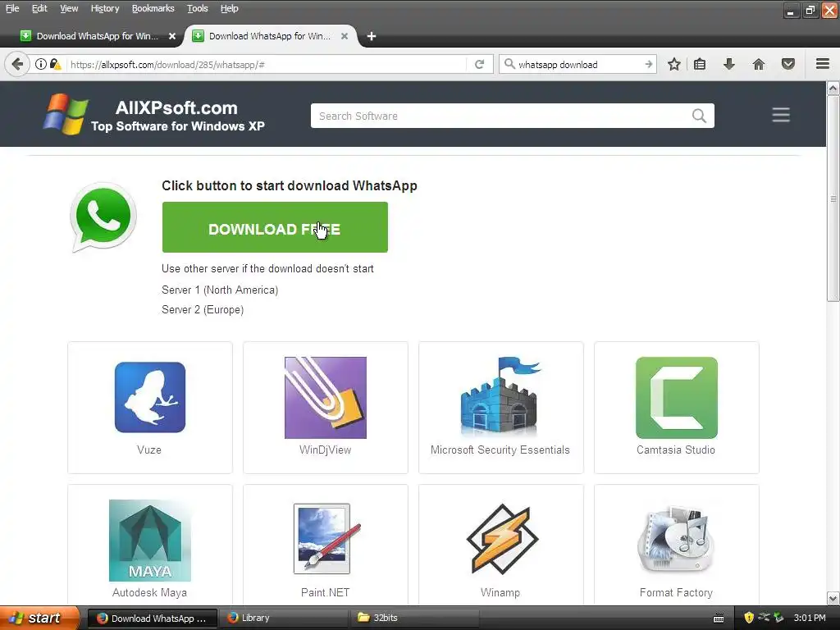Open the Vuze frog icon
The image size is (840, 630).
click(x=150, y=397)
